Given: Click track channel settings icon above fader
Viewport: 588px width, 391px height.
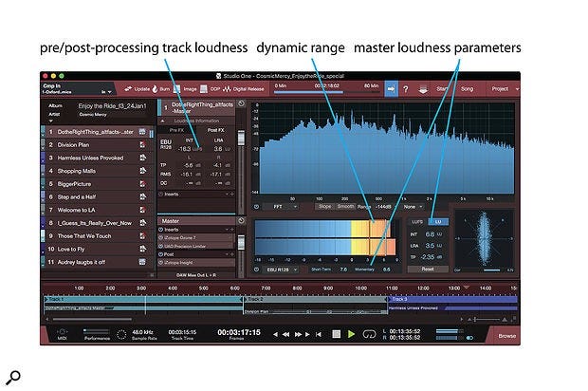Looking at the screenshot, I should 242,104.
